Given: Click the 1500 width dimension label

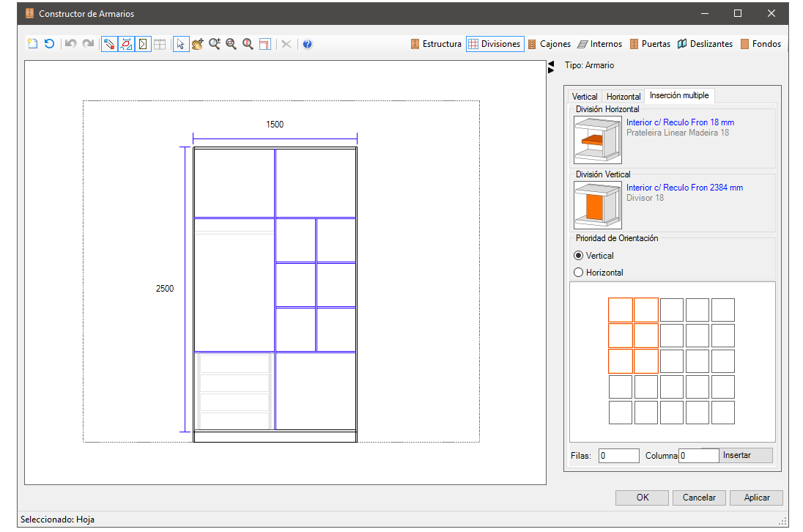Looking at the screenshot, I should [x=275, y=125].
